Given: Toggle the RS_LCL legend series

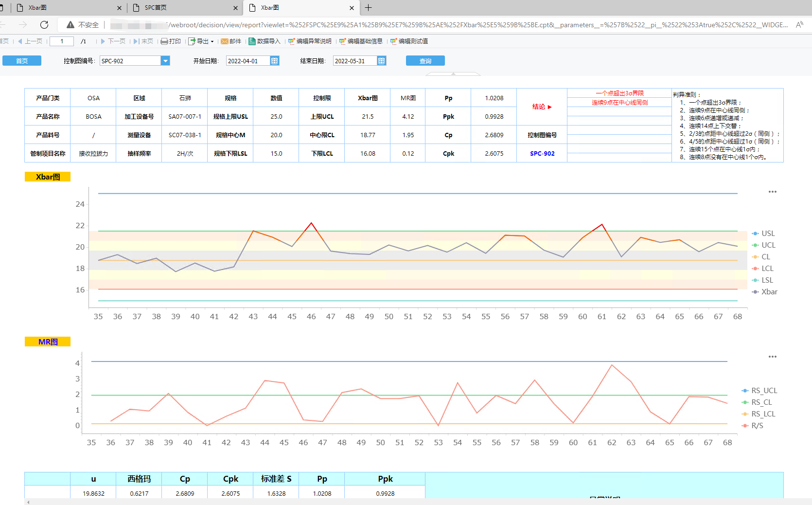Looking at the screenshot, I should pos(759,414).
